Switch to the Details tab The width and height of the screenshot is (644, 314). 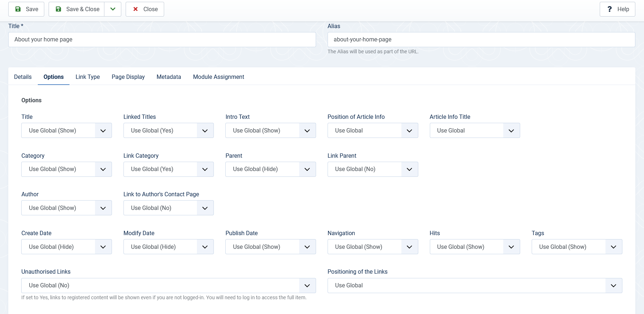(23, 77)
